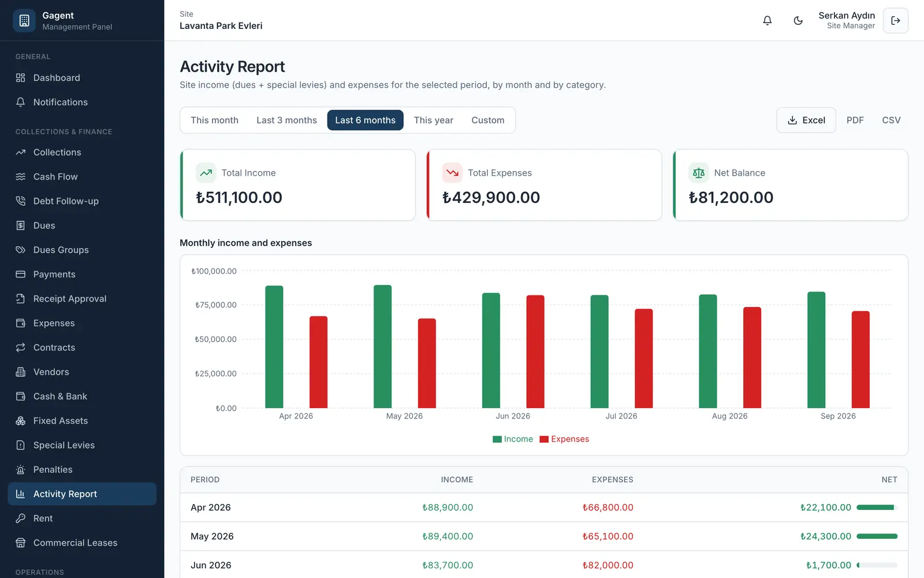Open Special Levies

pyautogui.click(x=82, y=445)
